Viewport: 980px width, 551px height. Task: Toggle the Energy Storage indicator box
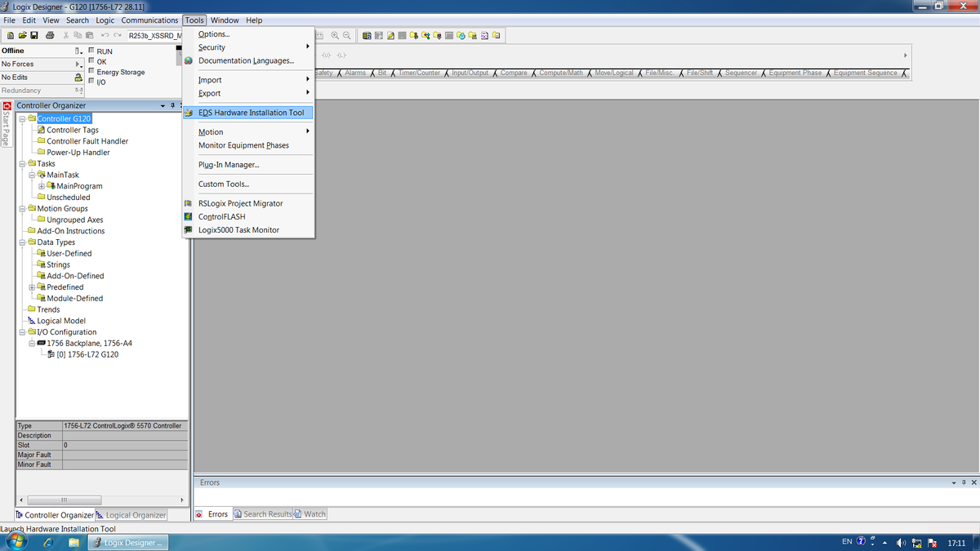click(x=91, y=72)
